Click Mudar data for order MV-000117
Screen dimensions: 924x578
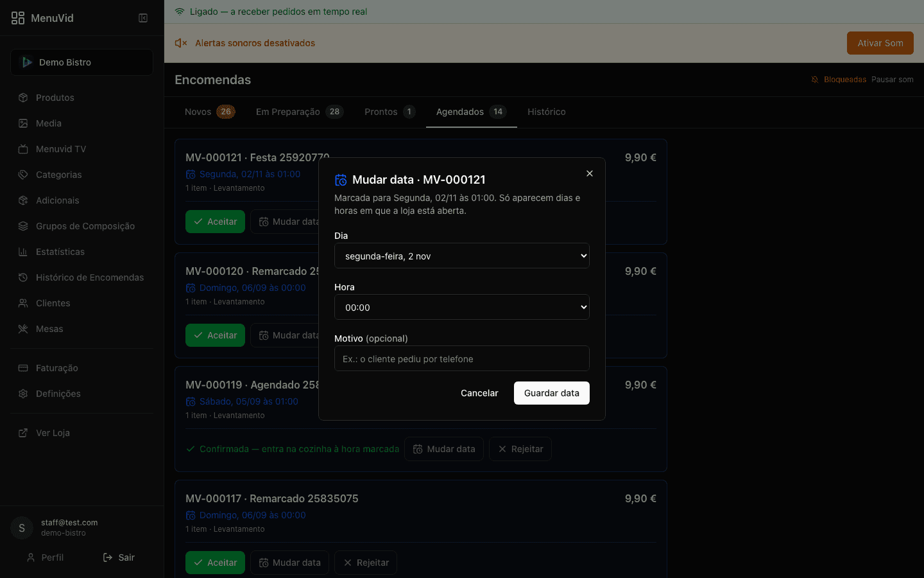pos(289,563)
